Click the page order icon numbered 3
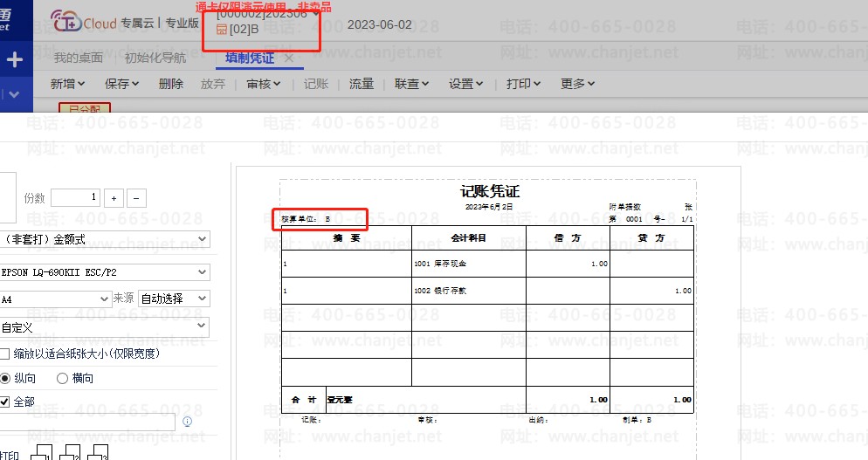Image resolution: width=868 pixels, height=460 pixels. click(x=98, y=452)
